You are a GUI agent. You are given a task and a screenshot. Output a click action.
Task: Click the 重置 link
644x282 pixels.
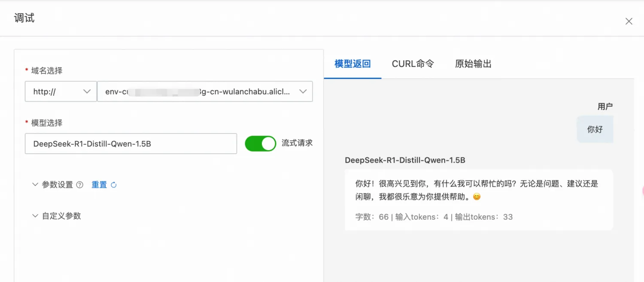click(99, 185)
